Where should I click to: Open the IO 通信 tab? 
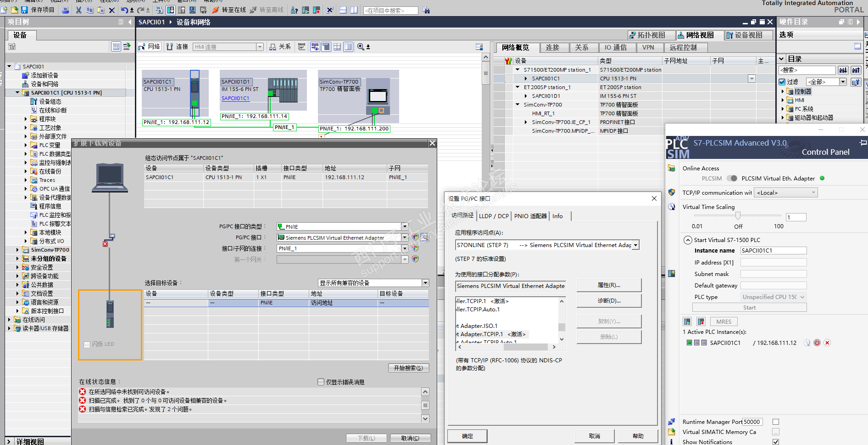[615, 47]
